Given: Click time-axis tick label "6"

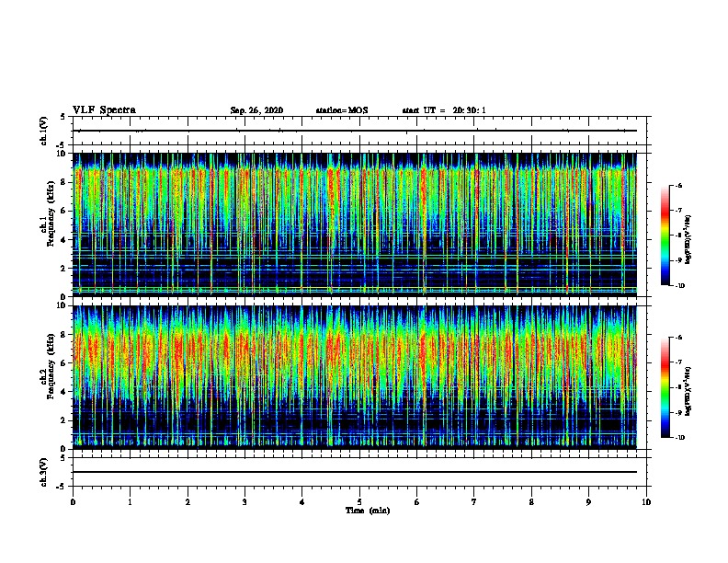Looking at the screenshot, I should click(417, 502).
